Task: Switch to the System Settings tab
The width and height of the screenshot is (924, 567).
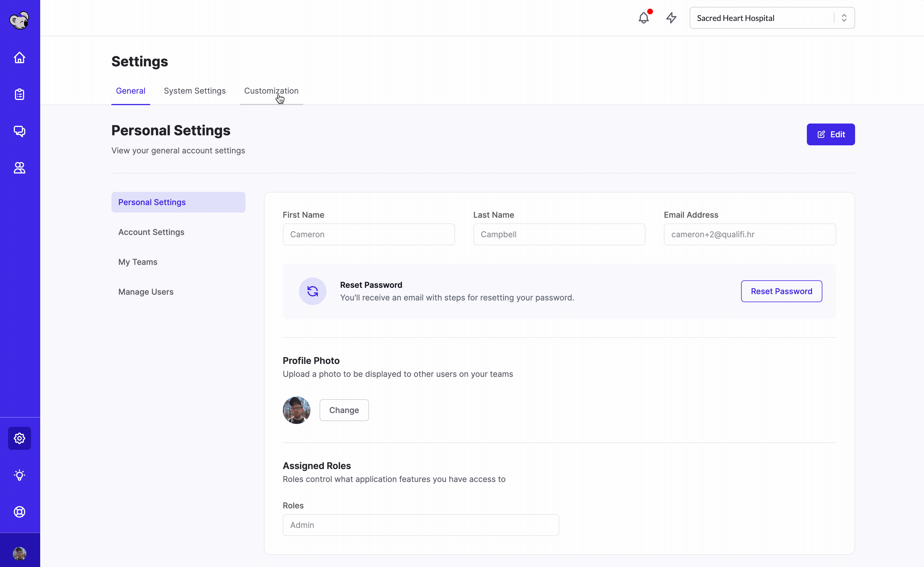Action: [195, 91]
